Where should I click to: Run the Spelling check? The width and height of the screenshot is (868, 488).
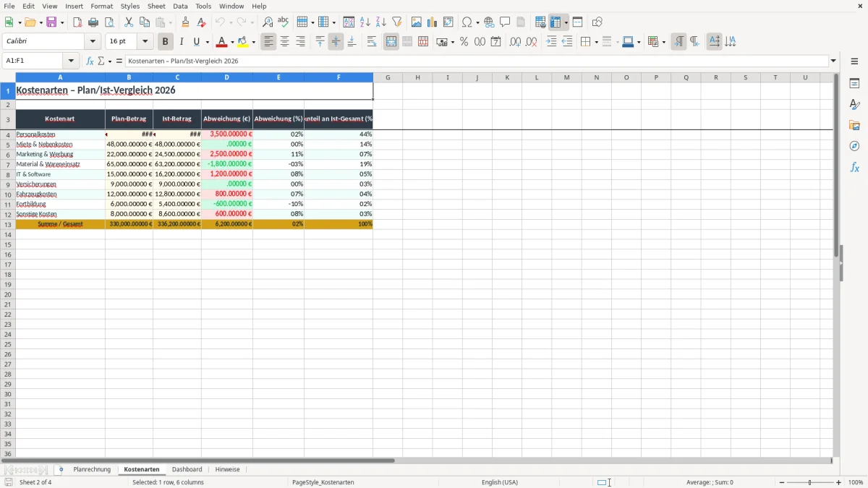pyautogui.click(x=284, y=22)
